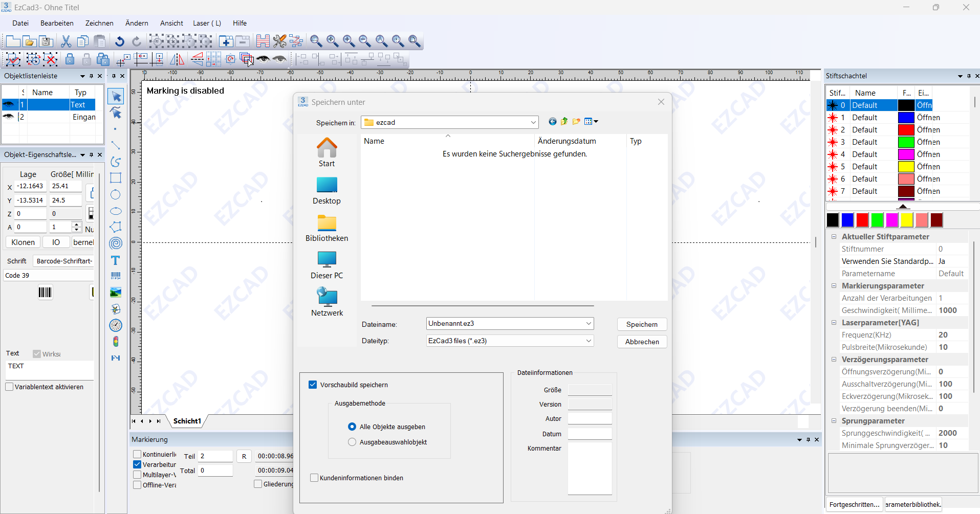980x514 pixels.
Task: Open the Dateityp dropdown
Action: (589, 341)
